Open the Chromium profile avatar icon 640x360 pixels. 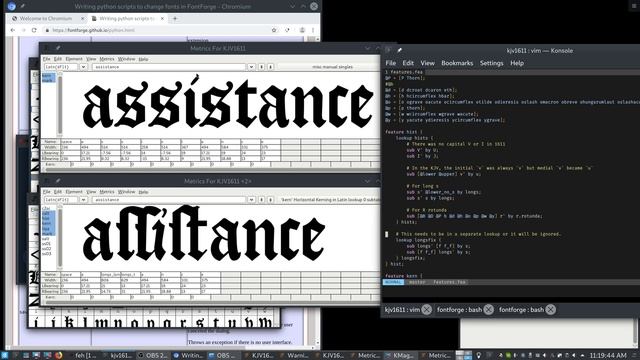302,30
